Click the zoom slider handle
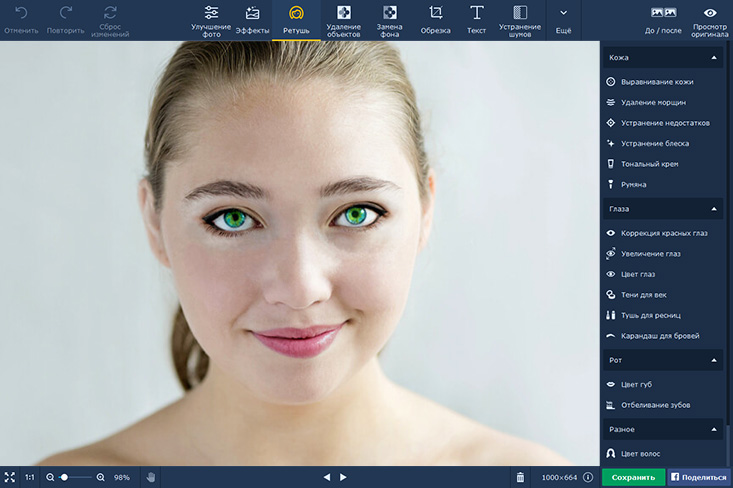The image size is (733, 488). pos(65,477)
